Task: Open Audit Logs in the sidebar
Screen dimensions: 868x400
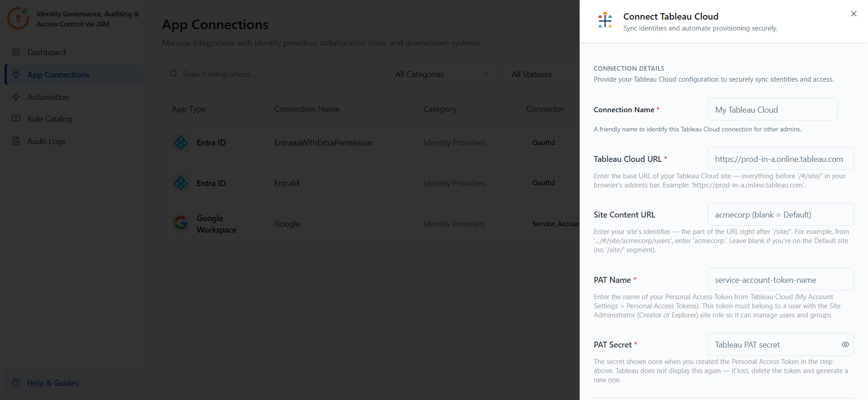Action: 74,141
